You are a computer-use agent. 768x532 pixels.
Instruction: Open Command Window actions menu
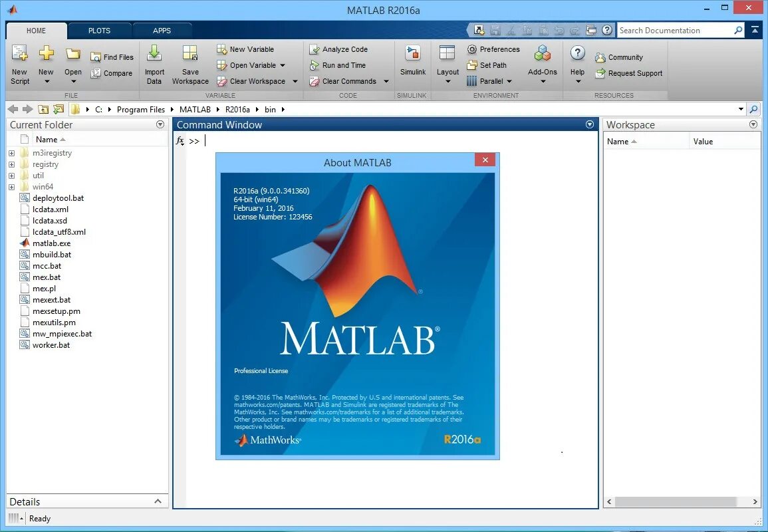[590, 124]
